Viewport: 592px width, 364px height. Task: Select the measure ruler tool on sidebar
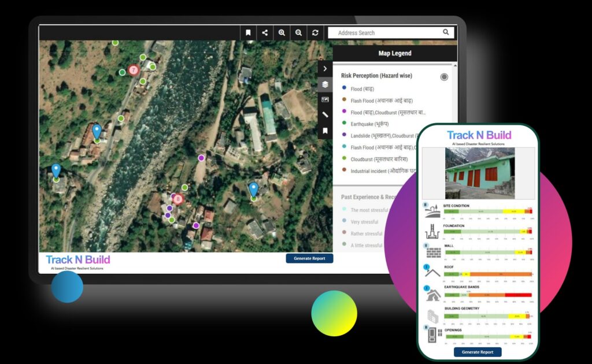325,114
